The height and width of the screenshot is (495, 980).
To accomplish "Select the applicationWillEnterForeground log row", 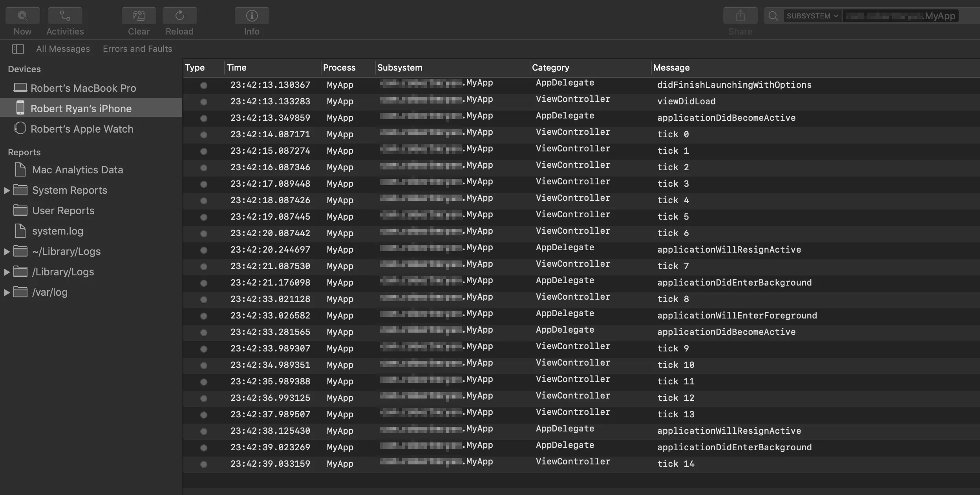I will point(737,315).
